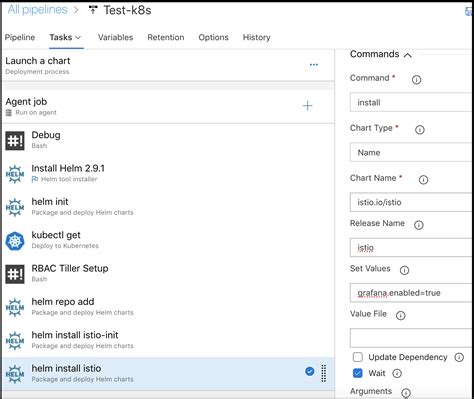Select the Install Helm 2.9.1 task
474x399 pixels.
tap(168, 174)
